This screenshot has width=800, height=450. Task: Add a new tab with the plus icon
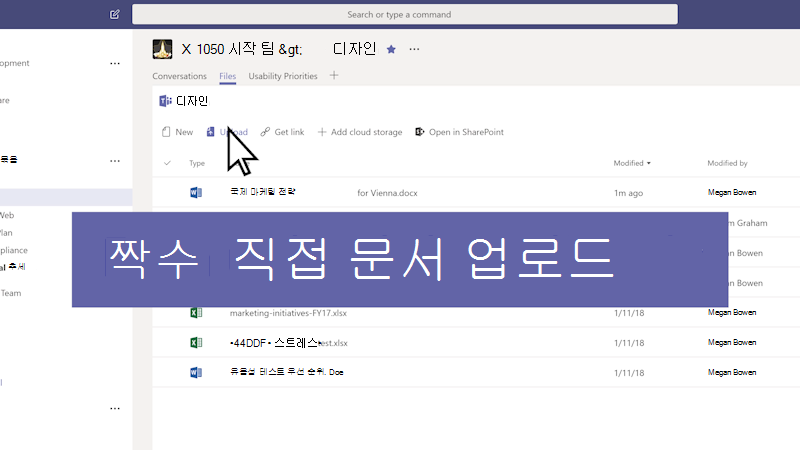[334, 76]
